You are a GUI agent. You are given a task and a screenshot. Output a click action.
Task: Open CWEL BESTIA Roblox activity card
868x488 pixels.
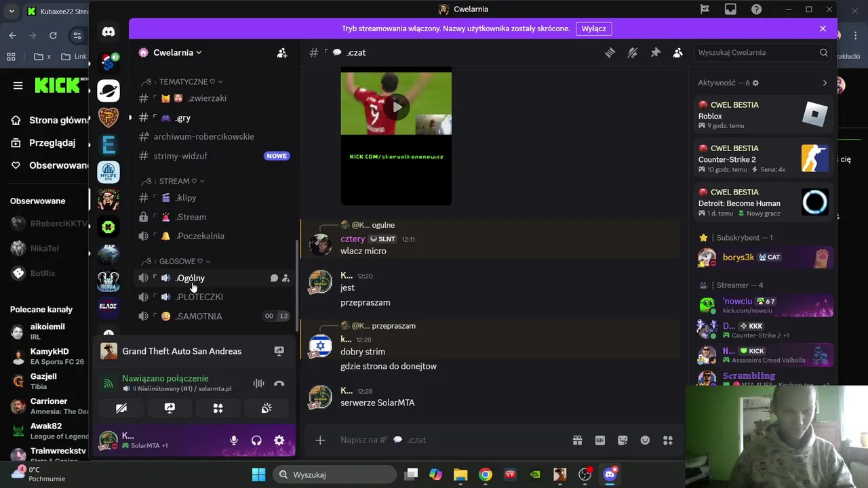(763, 115)
